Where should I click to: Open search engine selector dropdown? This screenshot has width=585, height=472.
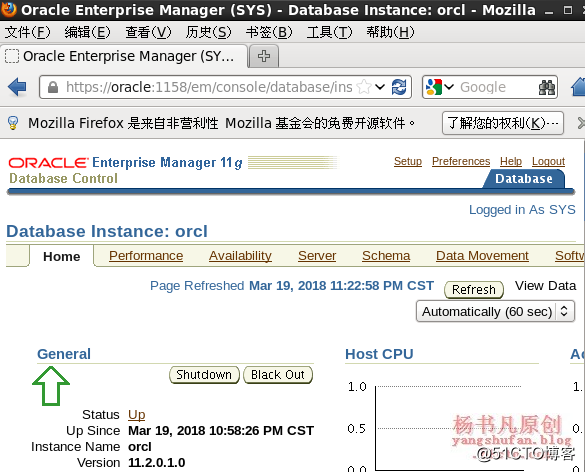(x=449, y=87)
